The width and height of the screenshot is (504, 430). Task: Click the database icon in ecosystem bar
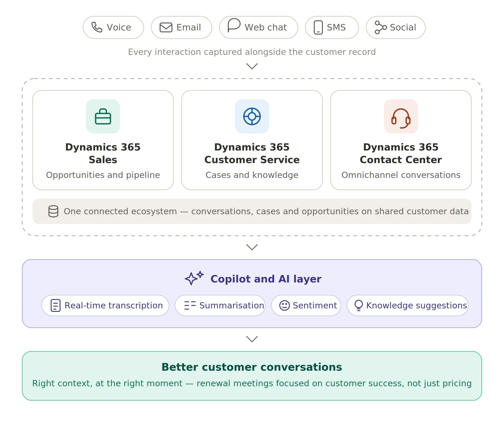click(53, 211)
